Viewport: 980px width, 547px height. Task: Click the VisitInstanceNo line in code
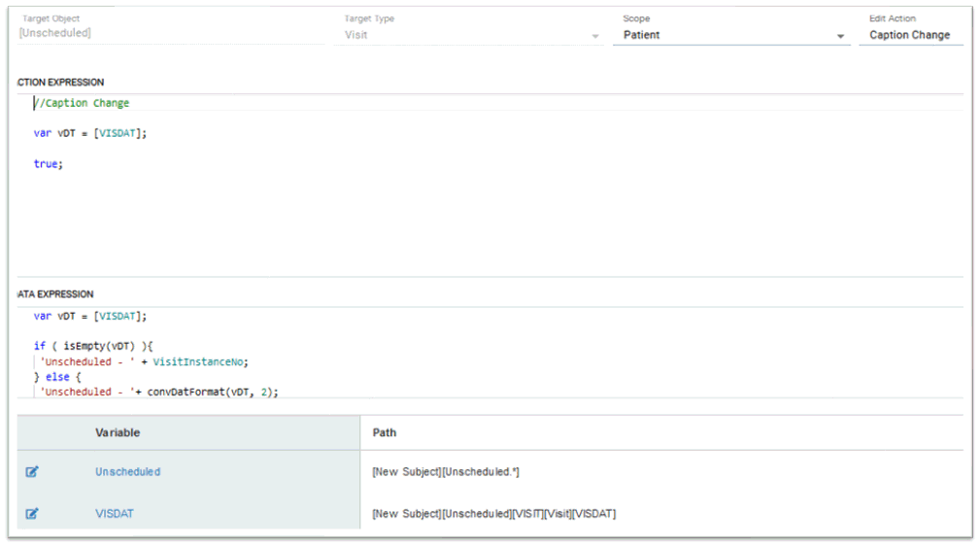pyautogui.click(x=145, y=362)
